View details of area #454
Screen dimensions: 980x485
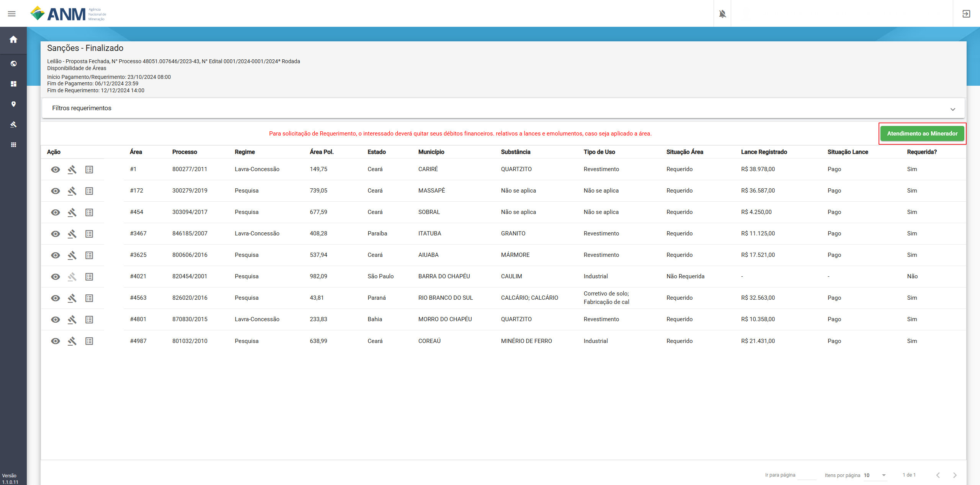coord(56,212)
